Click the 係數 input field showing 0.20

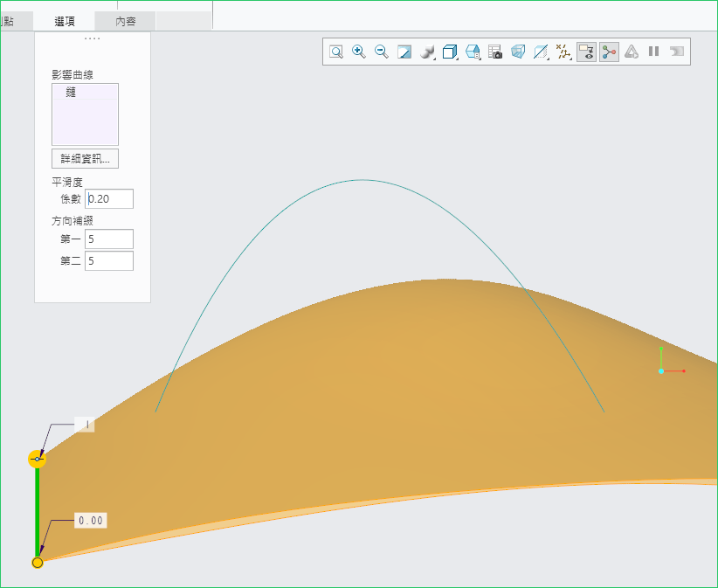tap(109, 199)
